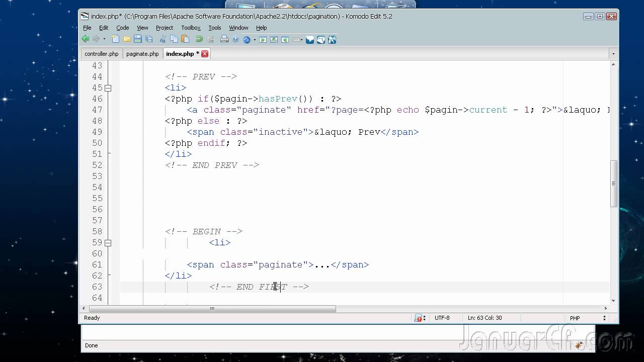Click the hasPrev() call on line 46

285,99
